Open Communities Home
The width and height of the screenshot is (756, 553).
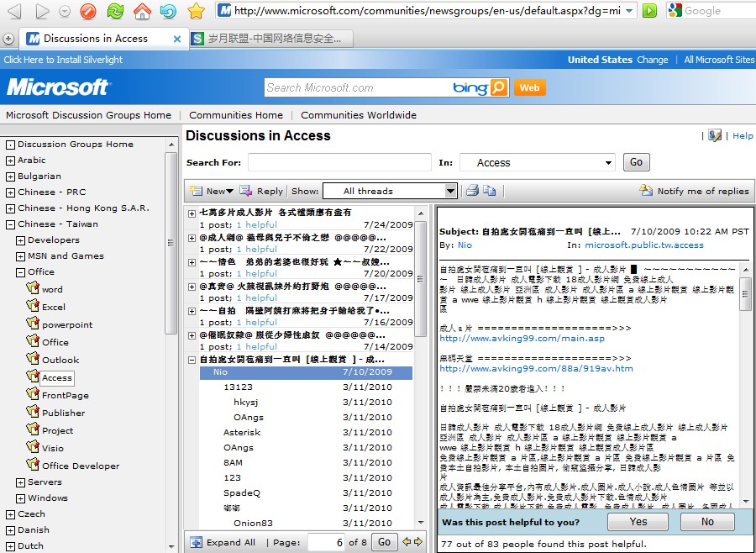pos(236,115)
